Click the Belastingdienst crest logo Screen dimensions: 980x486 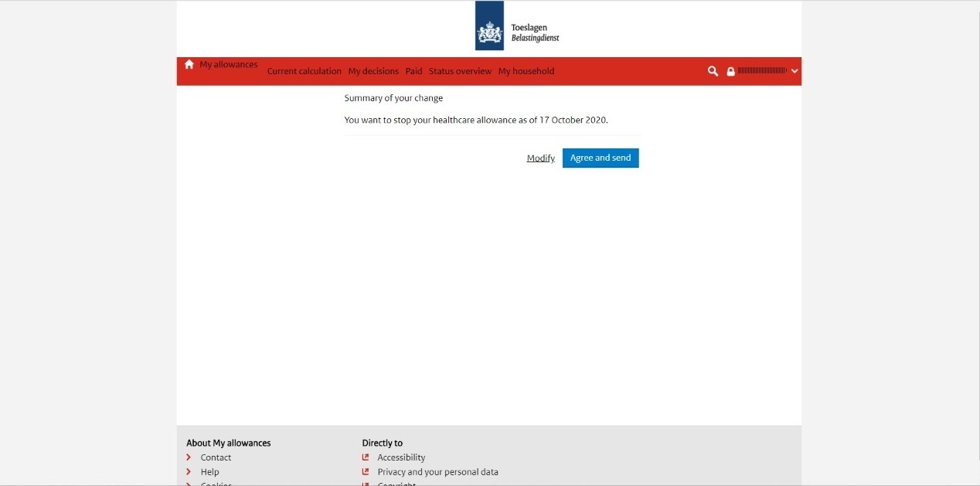pos(489,26)
